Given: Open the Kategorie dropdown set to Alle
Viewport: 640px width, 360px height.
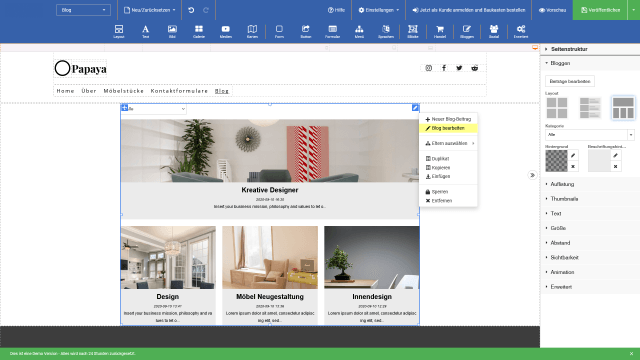Looking at the screenshot, I should (590, 135).
